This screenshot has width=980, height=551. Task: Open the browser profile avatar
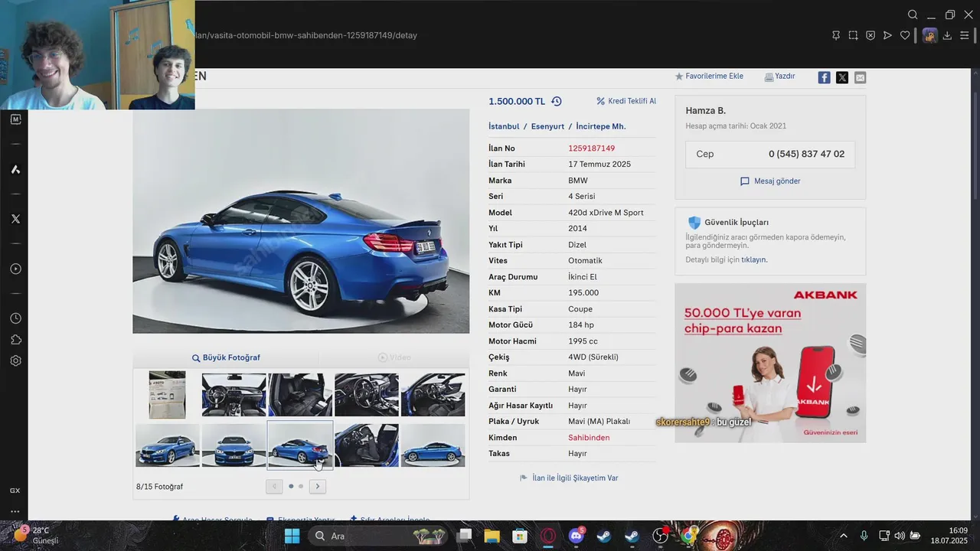[929, 35]
